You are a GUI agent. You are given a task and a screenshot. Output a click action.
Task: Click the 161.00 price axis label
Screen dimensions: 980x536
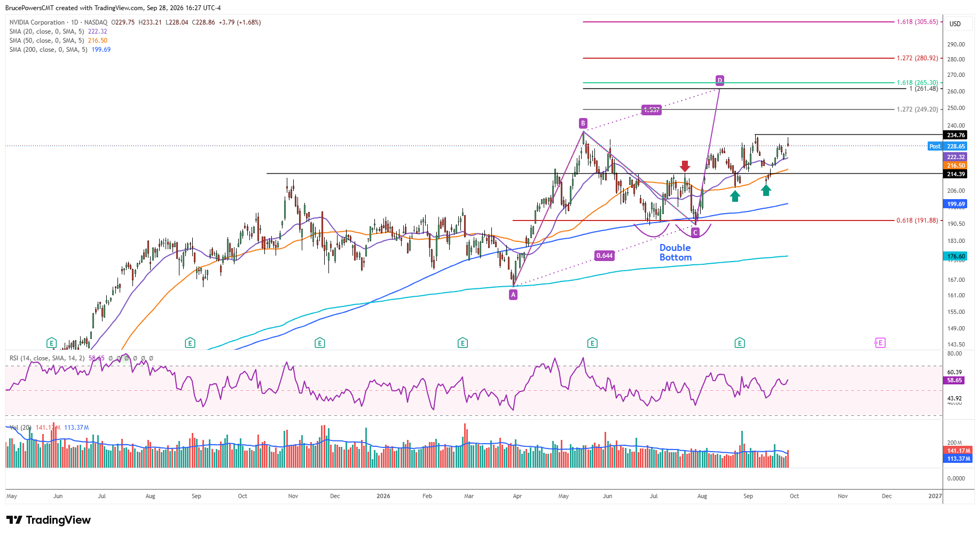tap(956, 295)
